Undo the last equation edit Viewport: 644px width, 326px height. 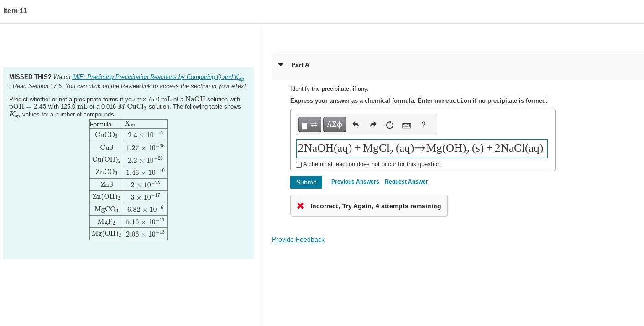356,124
